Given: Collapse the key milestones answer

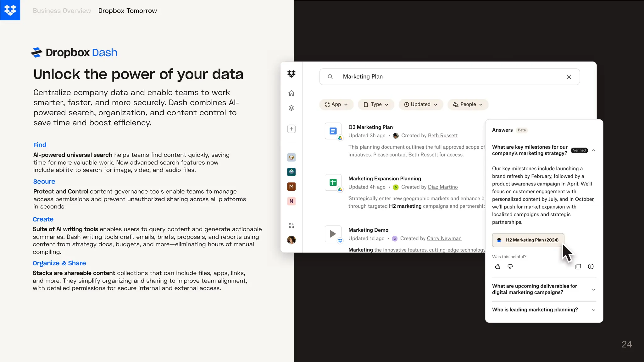Looking at the screenshot, I should (x=594, y=150).
